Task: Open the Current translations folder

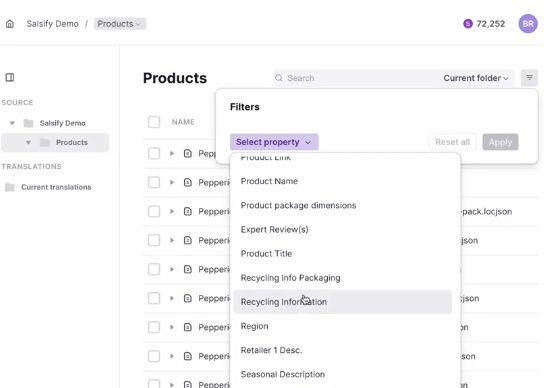Action: point(56,187)
